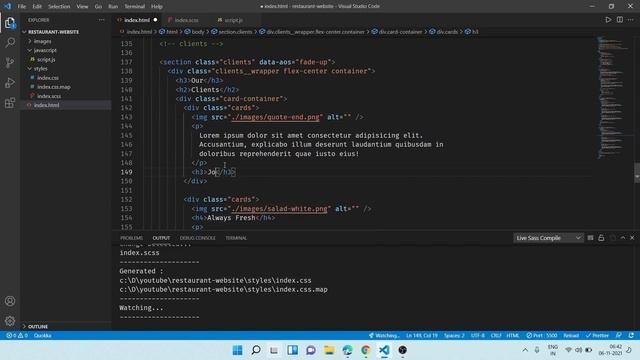Click errors and warnings count in status bar
The height and width of the screenshot is (360, 640).
point(17,336)
